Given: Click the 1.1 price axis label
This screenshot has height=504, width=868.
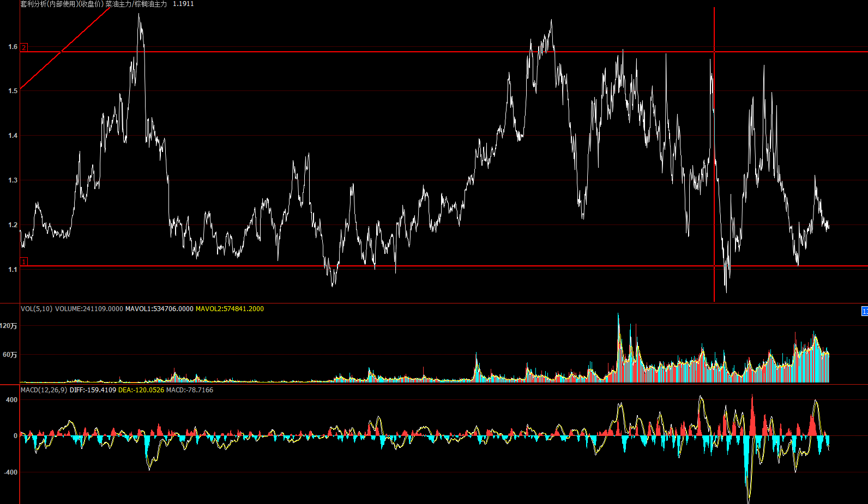Looking at the screenshot, I should click(13, 270).
